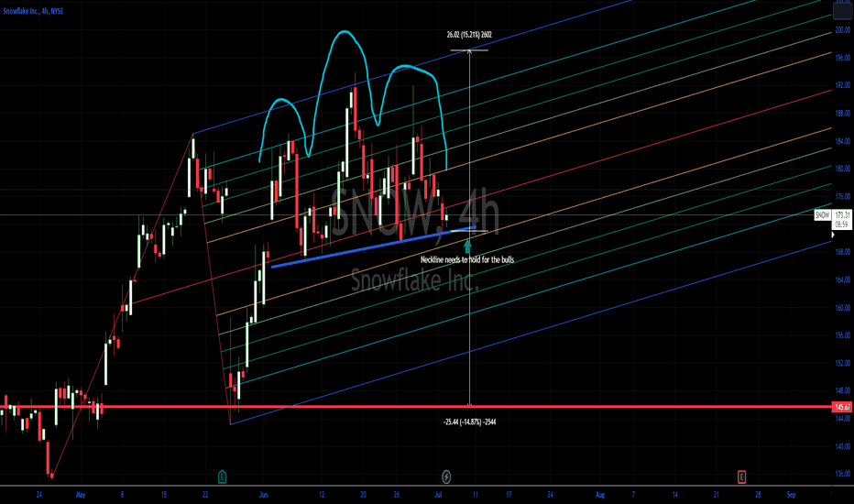Click the 28 date label before Sep

[x=758, y=495]
